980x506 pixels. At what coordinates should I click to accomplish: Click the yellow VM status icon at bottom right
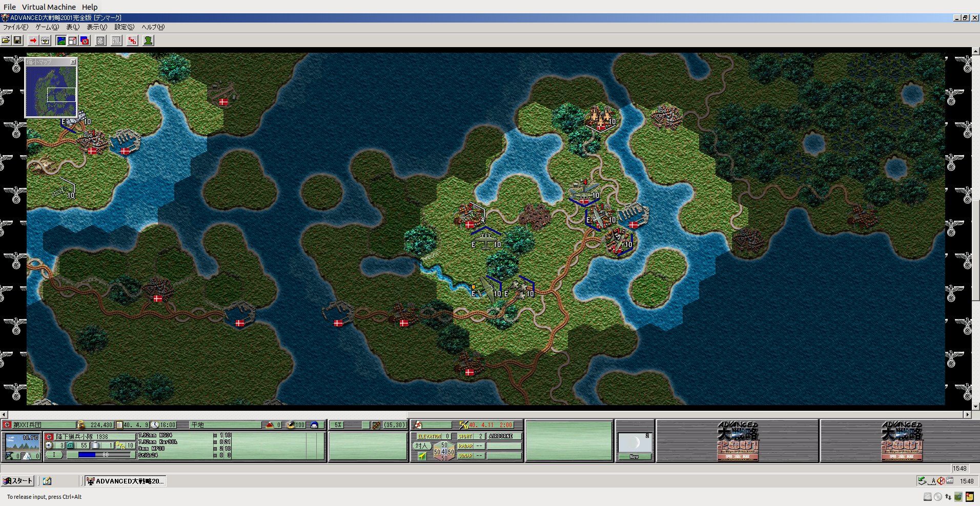click(x=970, y=497)
